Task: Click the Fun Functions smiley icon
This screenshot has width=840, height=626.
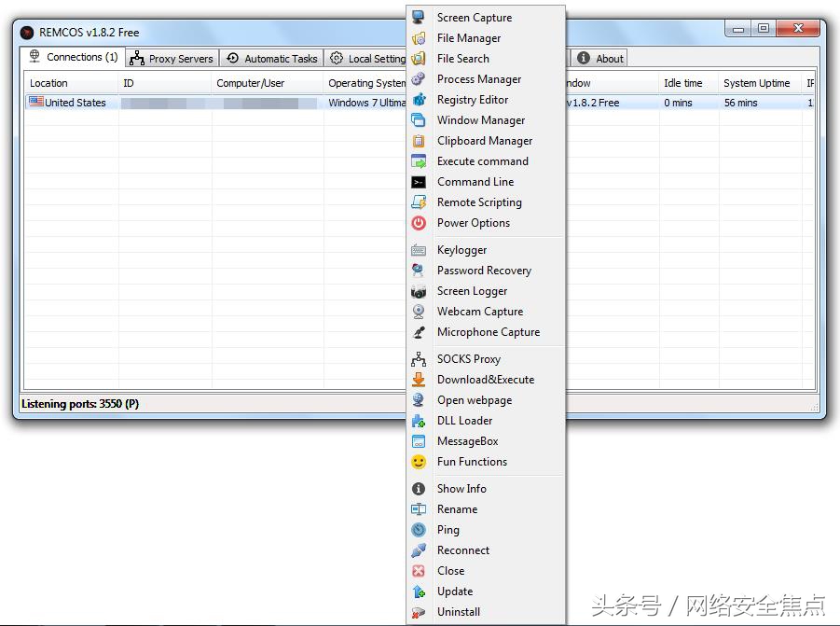Action: pos(419,462)
